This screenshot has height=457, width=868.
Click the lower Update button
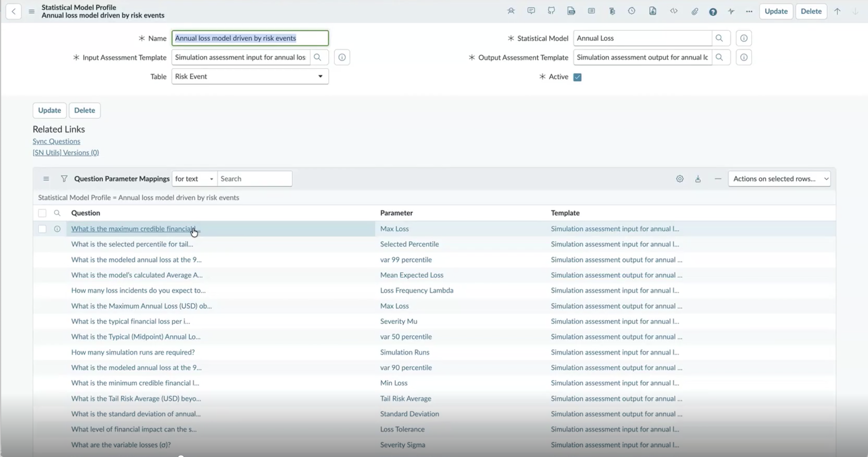[x=50, y=110]
